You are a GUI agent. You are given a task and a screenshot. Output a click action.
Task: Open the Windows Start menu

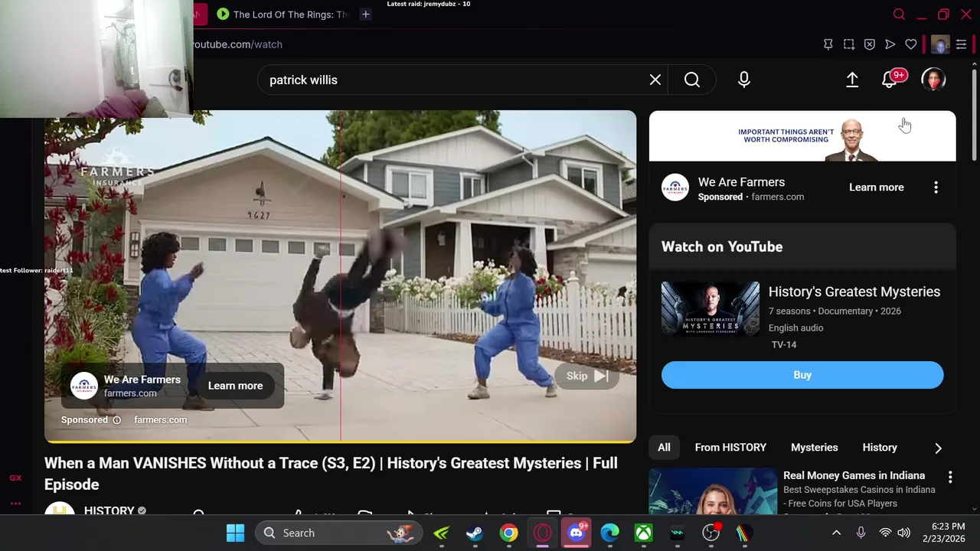click(236, 533)
